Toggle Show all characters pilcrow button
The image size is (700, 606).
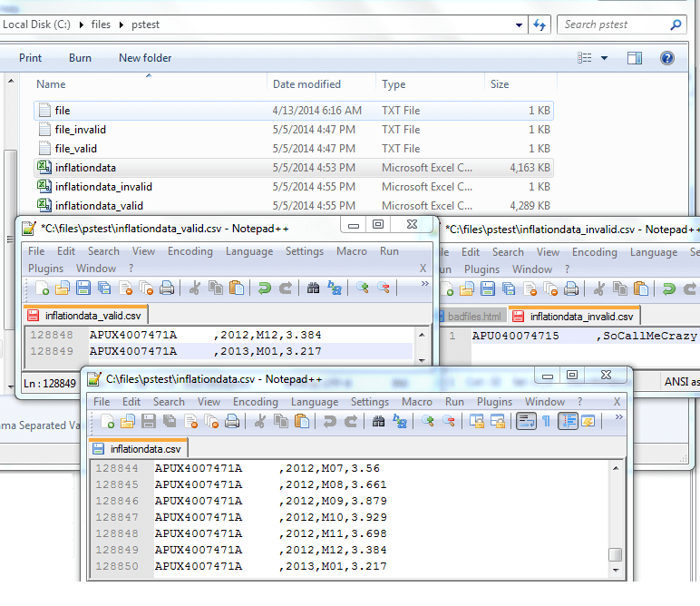(x=546, y=421)
